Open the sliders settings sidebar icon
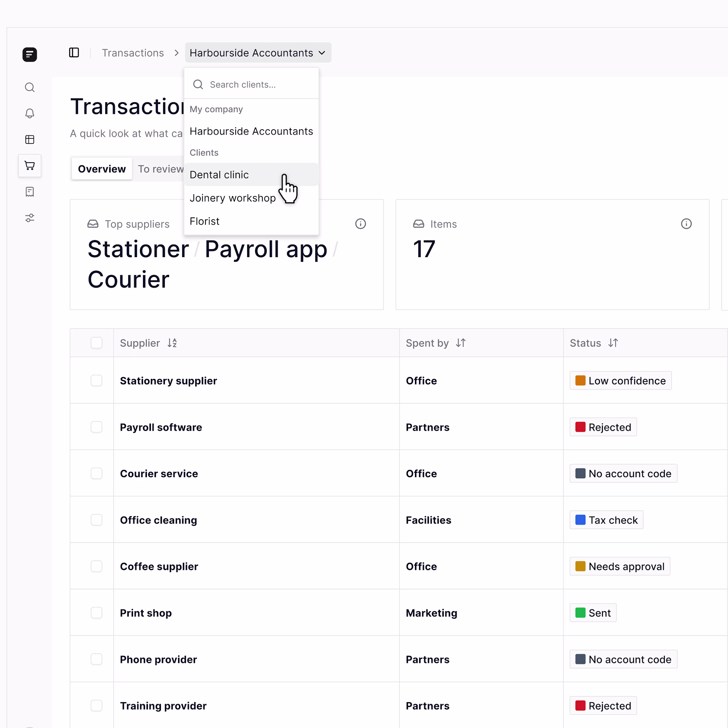This screenshot has width=728, height=728. tap(30, 218)
